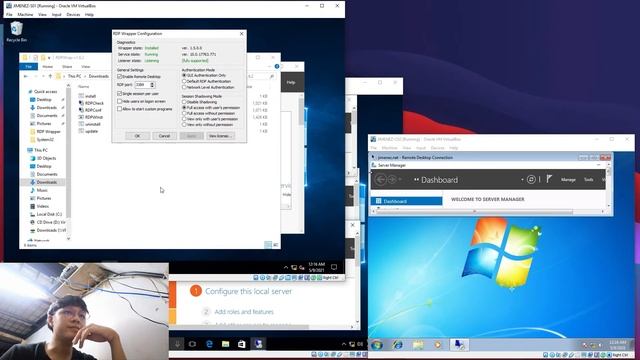
Task: Click the Server Manager back arrow button
Action: 380,180
